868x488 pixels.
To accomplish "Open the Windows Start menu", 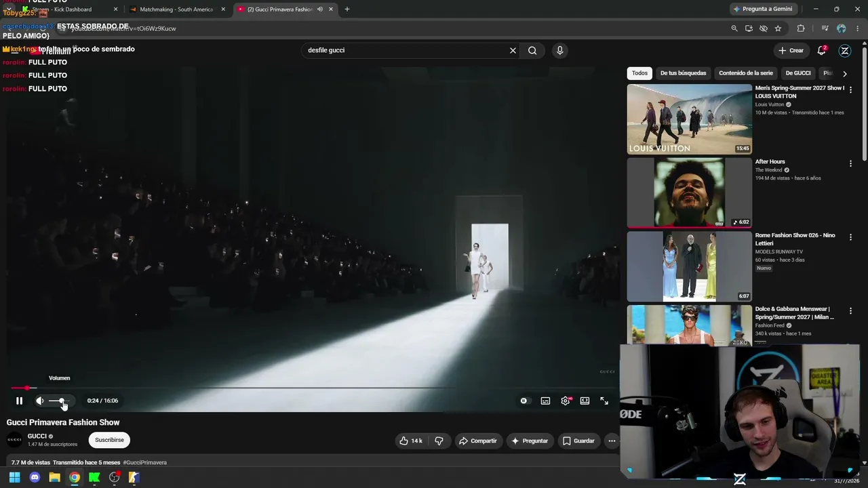I will [14, 477].
